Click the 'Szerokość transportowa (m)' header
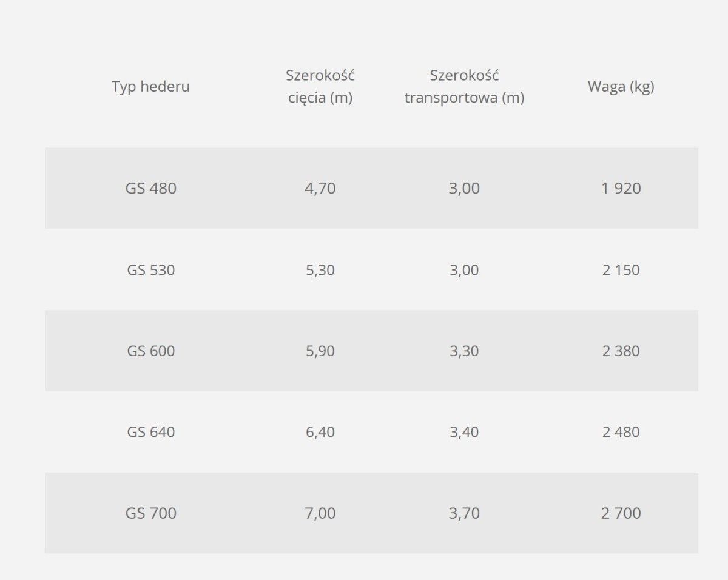Screen dimensions: 728x580 coord(464,87)
